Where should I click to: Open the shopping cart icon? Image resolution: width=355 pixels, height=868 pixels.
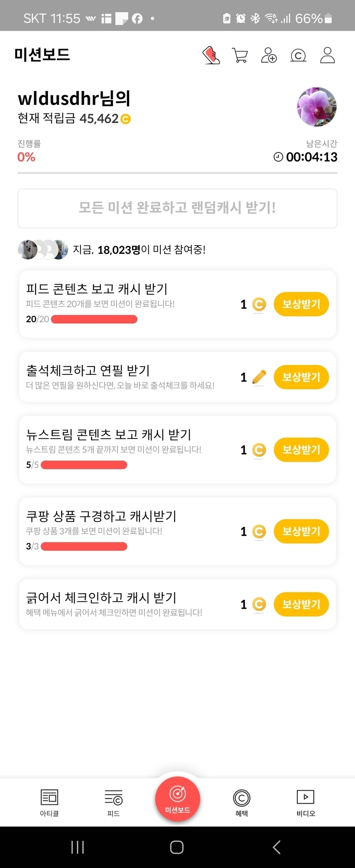(x=240, y=55)
